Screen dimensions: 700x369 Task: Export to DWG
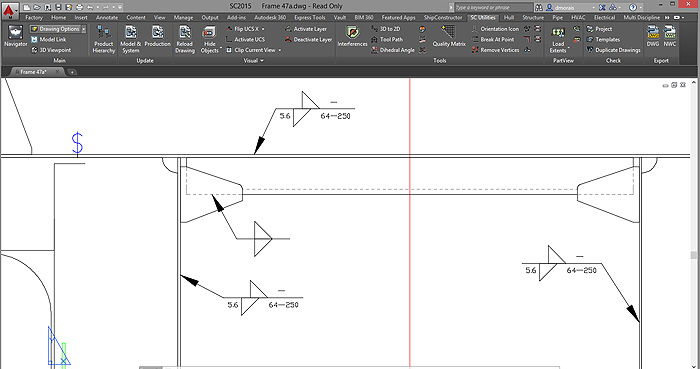point(653,37)
